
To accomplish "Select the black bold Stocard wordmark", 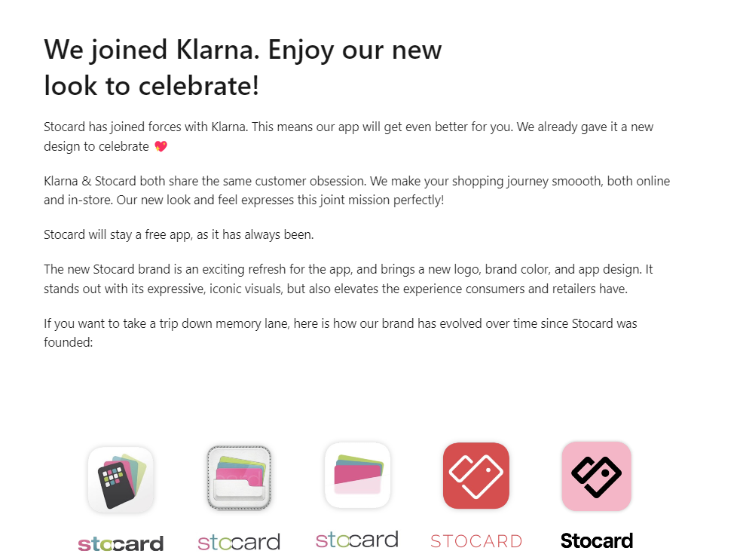I will coord(597,540).
